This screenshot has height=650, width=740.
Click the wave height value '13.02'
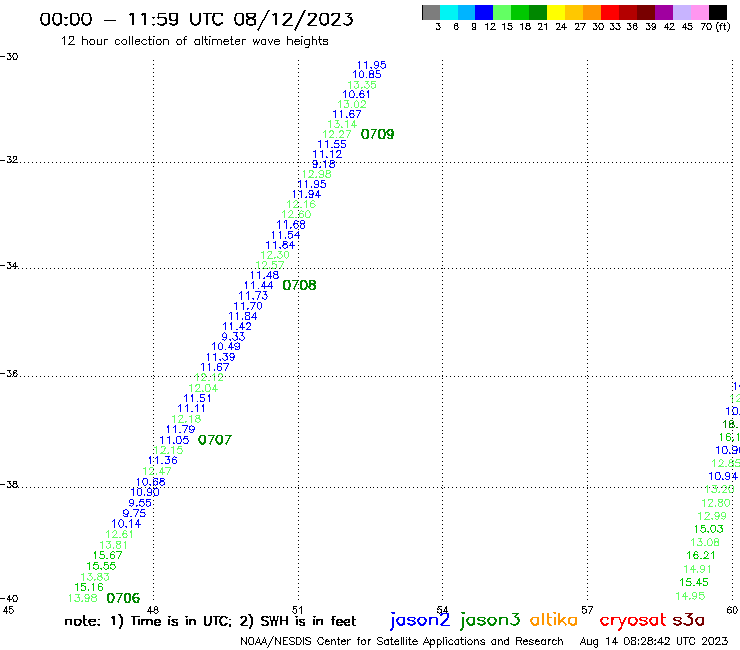pyautogui.click(x=352, y=104)
